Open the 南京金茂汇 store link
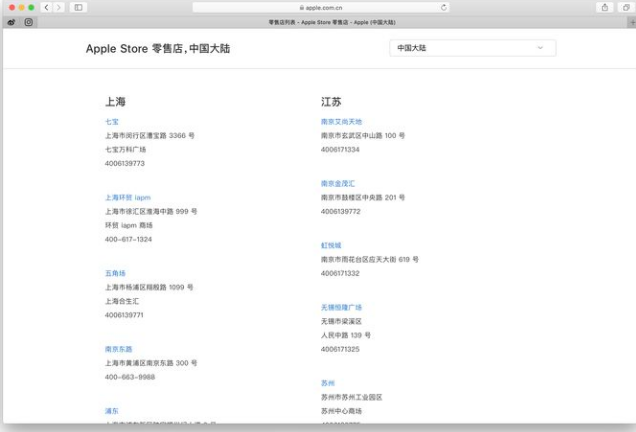This screenshot has height=432, width=636. (338, 184)
